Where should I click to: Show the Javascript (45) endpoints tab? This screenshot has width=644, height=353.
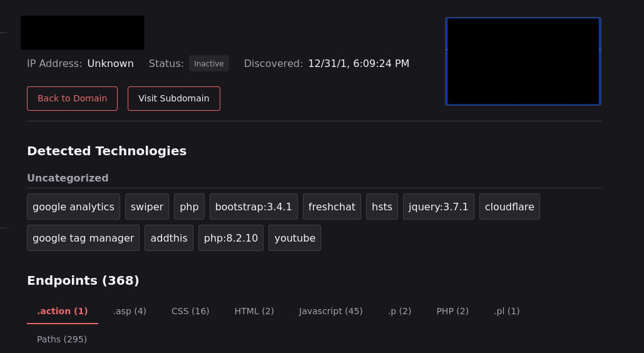(330, 311)
